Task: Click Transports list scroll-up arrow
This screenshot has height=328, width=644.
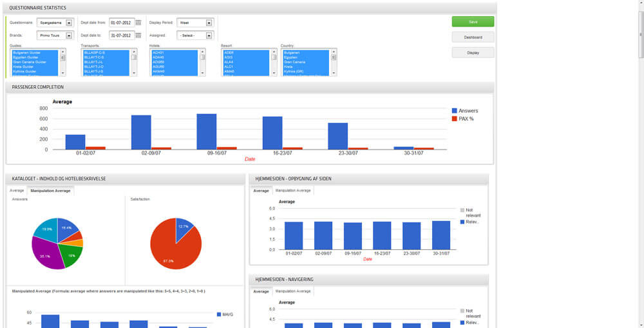Action: click(134, 52)
